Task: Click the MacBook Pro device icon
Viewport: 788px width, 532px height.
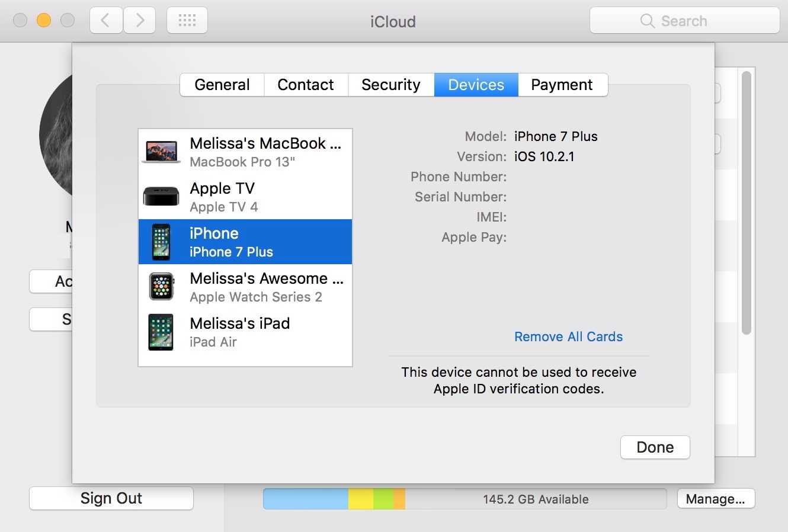Action: tap(161, 152)
